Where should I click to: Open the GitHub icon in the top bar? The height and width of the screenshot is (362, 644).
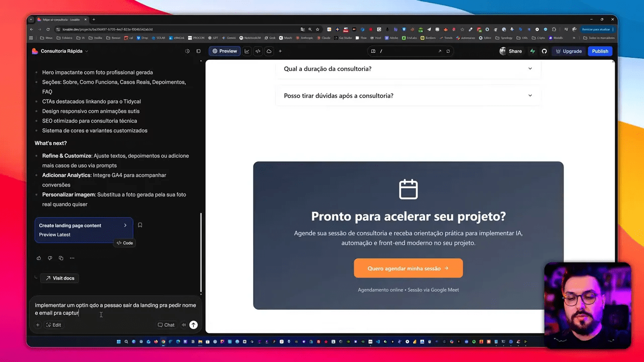pos(544,51)
